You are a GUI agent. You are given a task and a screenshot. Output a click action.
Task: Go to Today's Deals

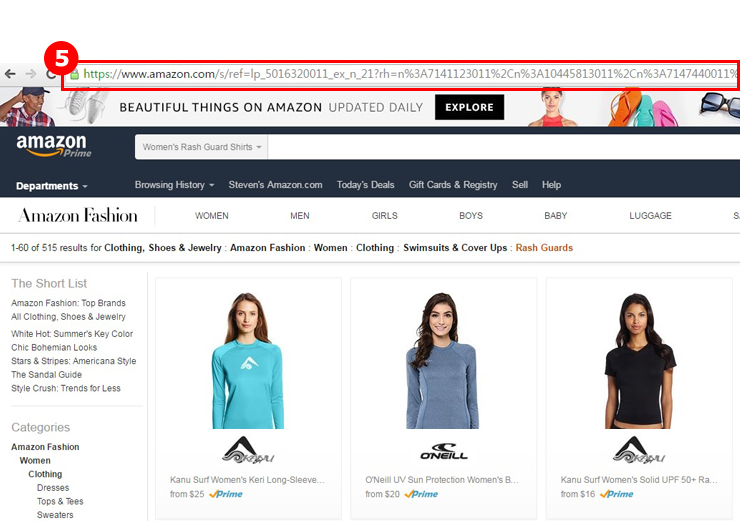365,185
